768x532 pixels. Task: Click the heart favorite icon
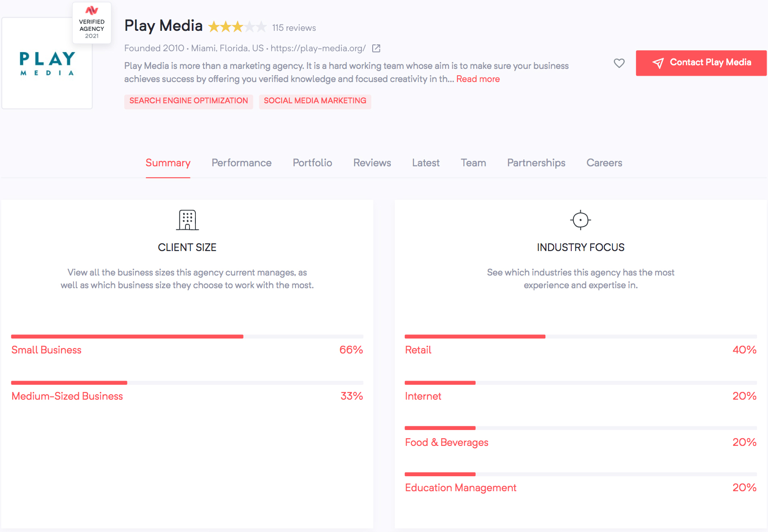click(x=619, y=63)
